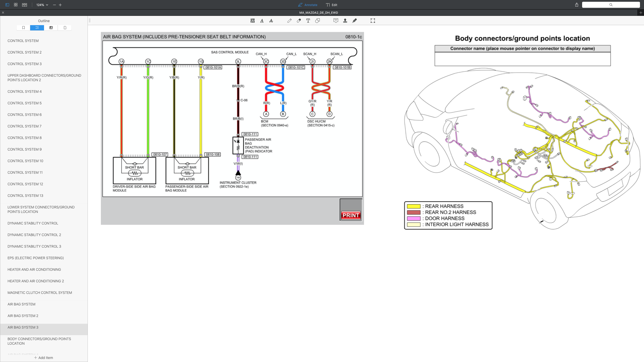Viewport: 644px width, 362px height.
Task: Select the strikethrough text tool
Action: coord(271,21)
